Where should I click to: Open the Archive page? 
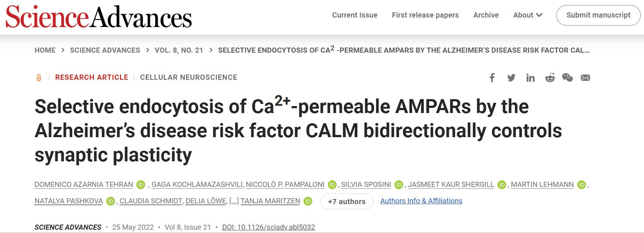pyautogui.click(x=486, y=15)
